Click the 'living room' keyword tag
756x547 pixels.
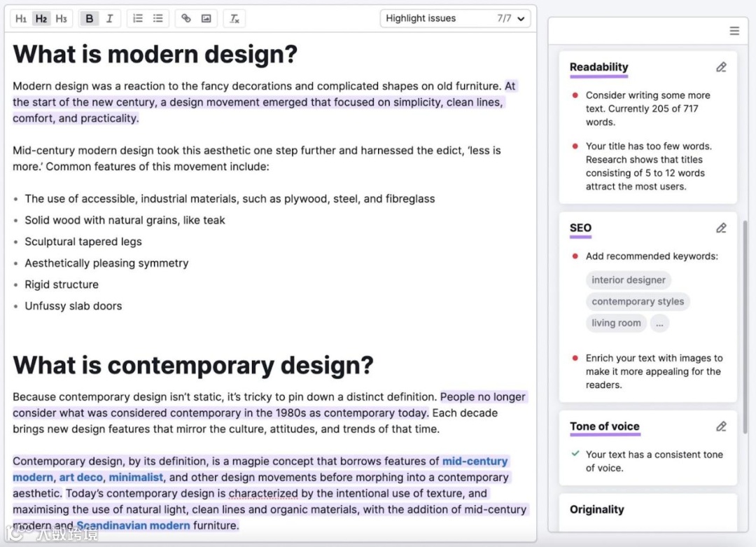(616, 323)
